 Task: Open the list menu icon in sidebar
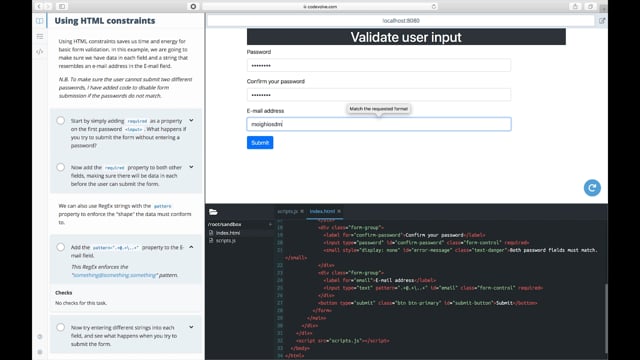tap(40, 36)
